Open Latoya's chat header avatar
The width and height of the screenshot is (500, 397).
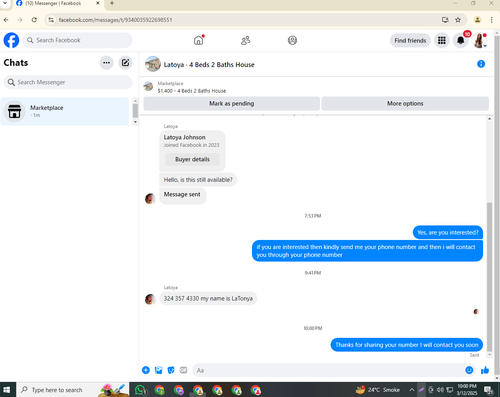point(153,64)
